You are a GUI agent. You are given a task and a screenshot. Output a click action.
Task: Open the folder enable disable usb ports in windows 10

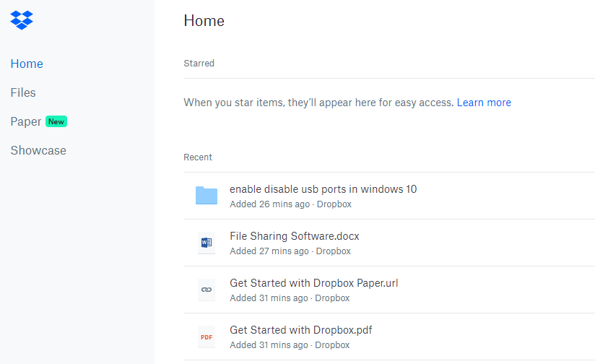coord(323,189)
